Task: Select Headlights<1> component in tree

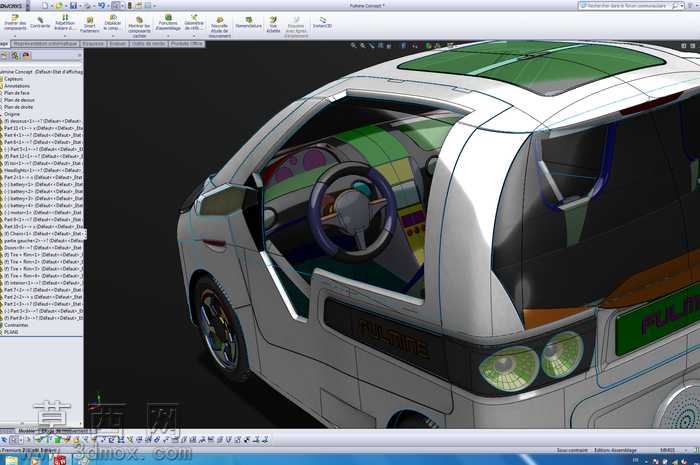Action: (43, 170)
